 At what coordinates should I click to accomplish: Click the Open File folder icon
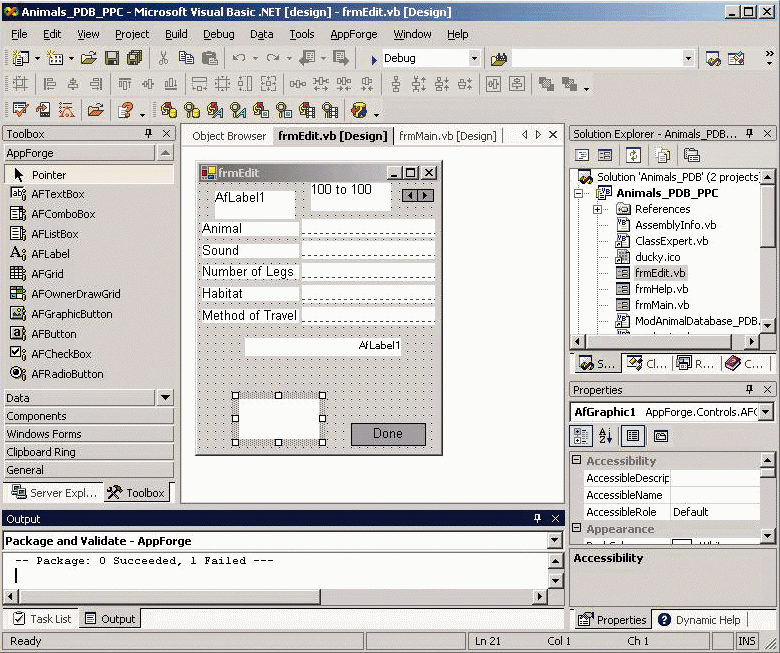click(88, 58)
